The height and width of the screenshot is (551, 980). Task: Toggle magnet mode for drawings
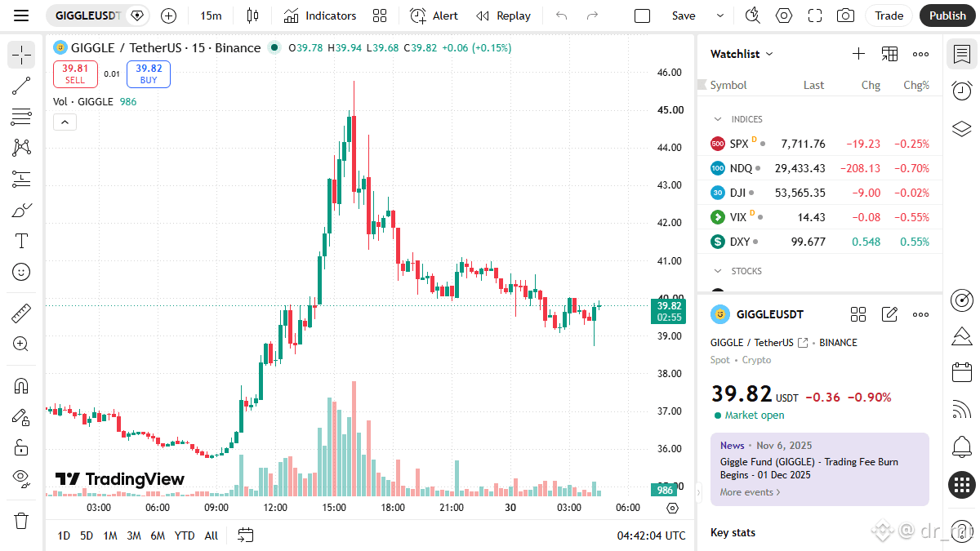point(21,385)
